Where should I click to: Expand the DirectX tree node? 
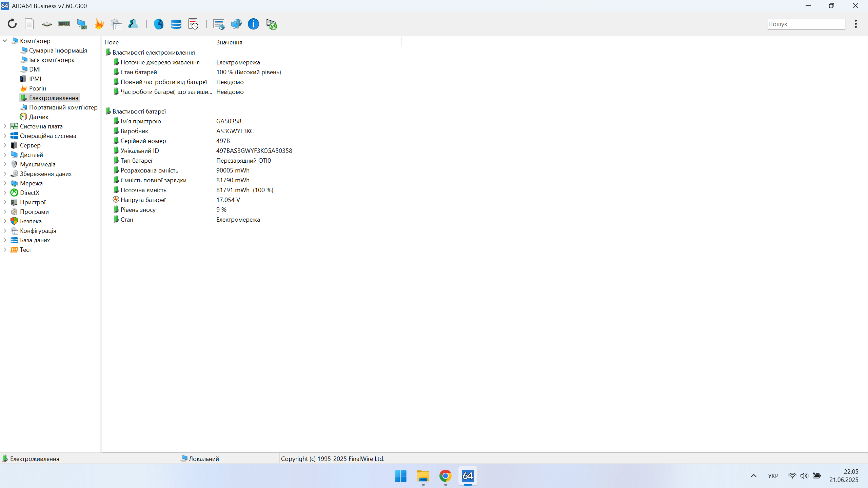tap(5, 192)
